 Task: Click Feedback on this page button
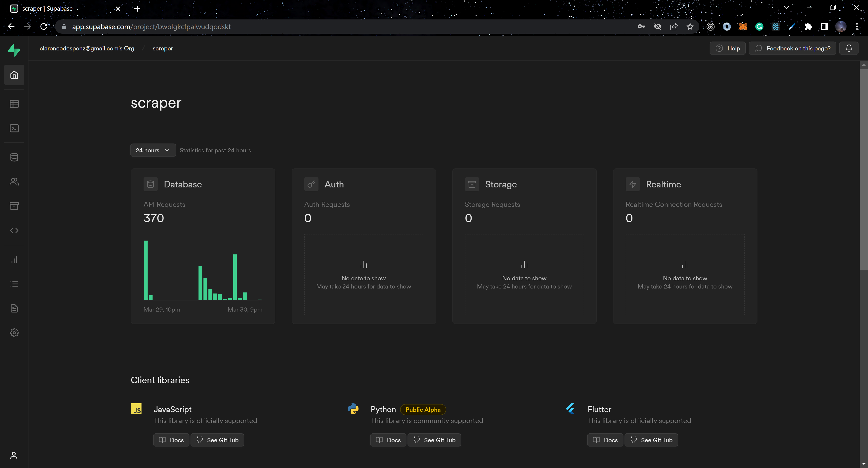click(792, 48)
